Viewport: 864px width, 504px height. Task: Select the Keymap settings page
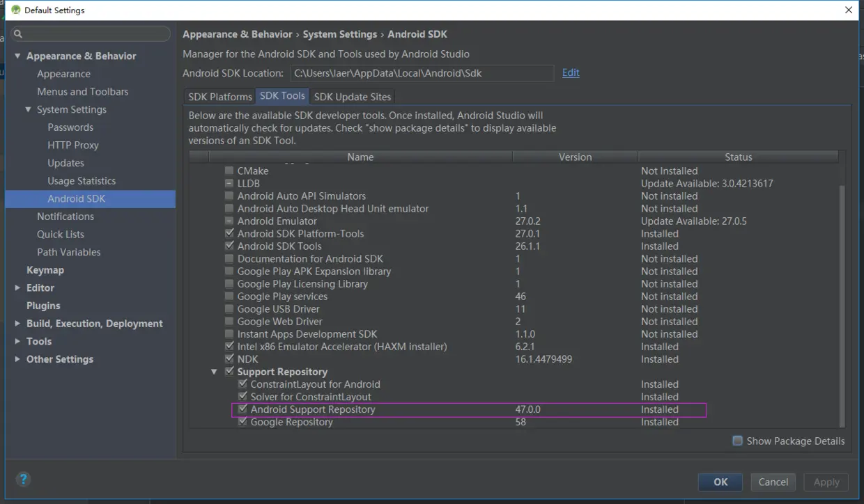tap(45, 270)
